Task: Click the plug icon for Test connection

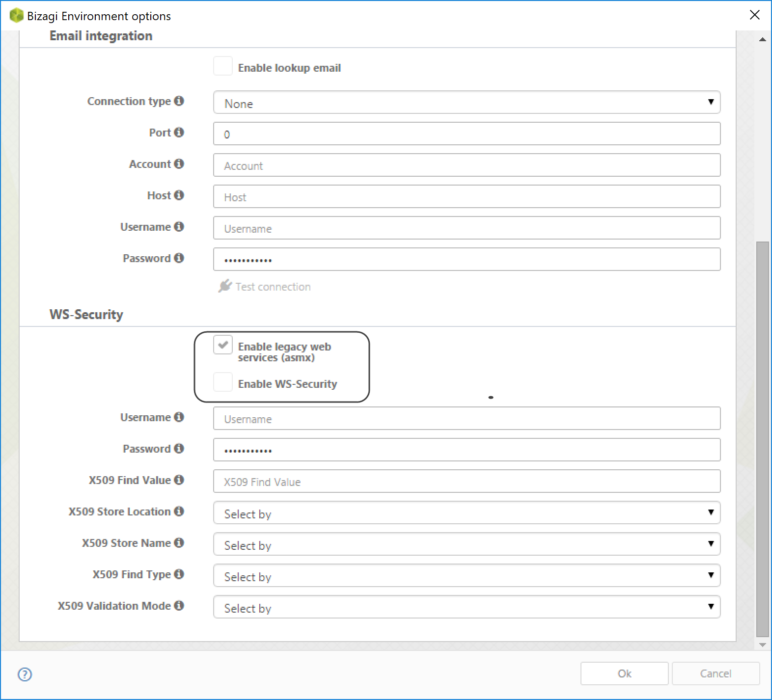Action: [x=224, y=286]
